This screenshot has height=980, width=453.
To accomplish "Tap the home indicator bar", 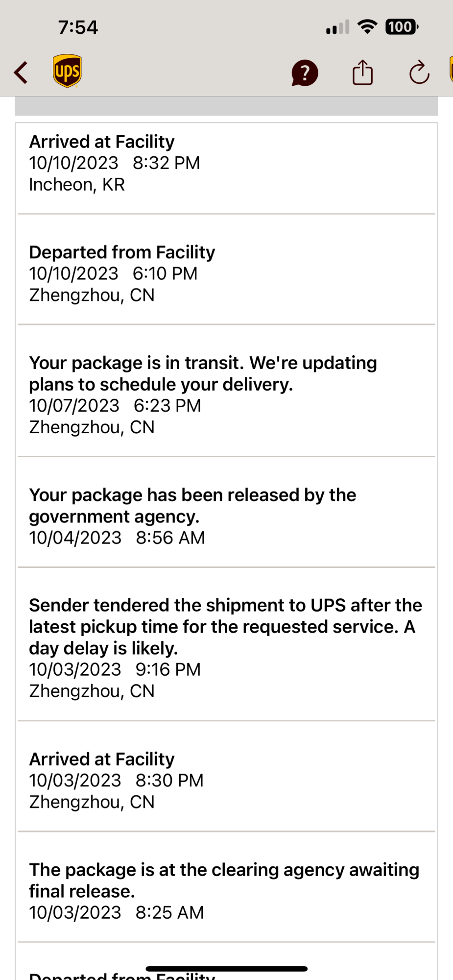I will [226, 969].
